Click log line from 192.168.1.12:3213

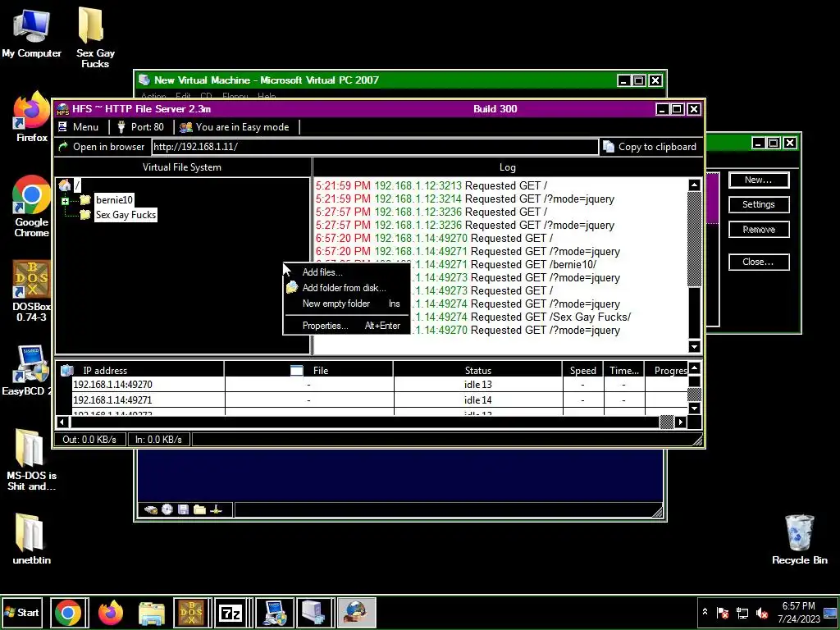coord(431,186)
